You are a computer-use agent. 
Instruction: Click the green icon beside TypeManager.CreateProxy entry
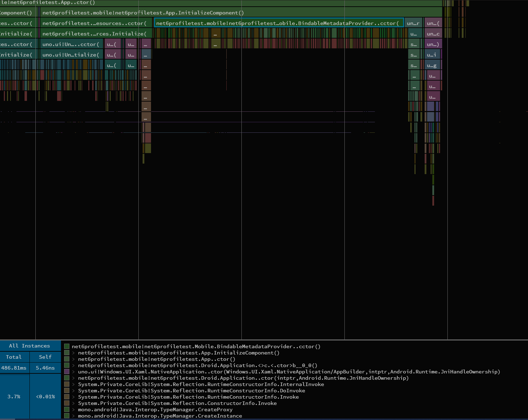pyautogui.click(x=66, y=409)
